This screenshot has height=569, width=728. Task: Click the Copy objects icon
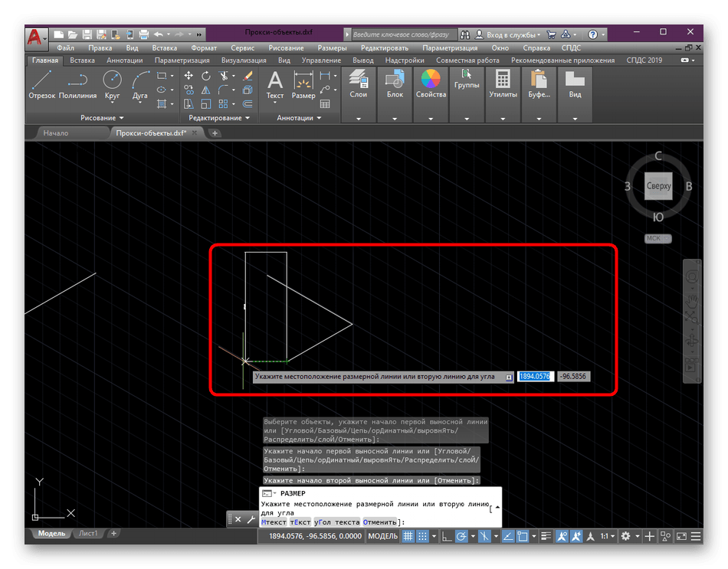[189, 90]
